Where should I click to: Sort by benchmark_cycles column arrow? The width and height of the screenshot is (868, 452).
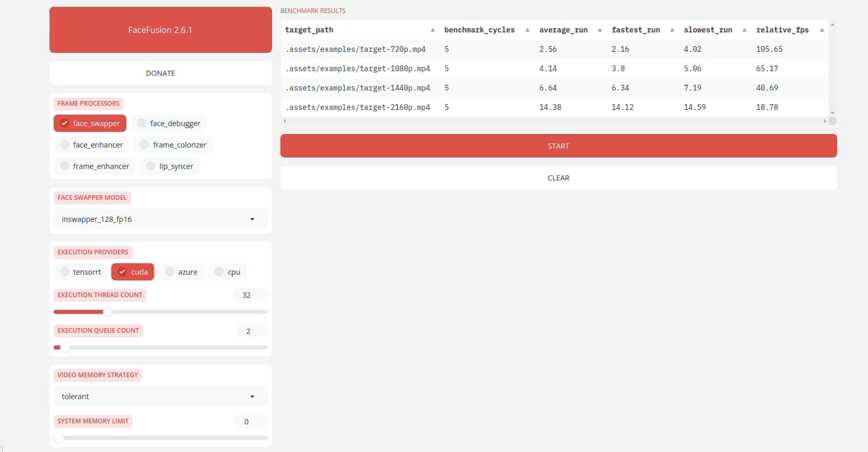click(528, 30)
